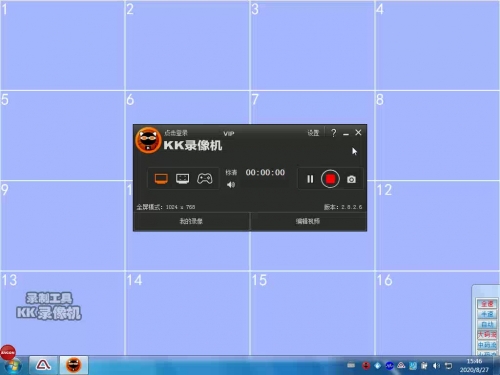The image size is (500, 375).
Task: Click the red triangle tray icon
Action: click(401, 366)
